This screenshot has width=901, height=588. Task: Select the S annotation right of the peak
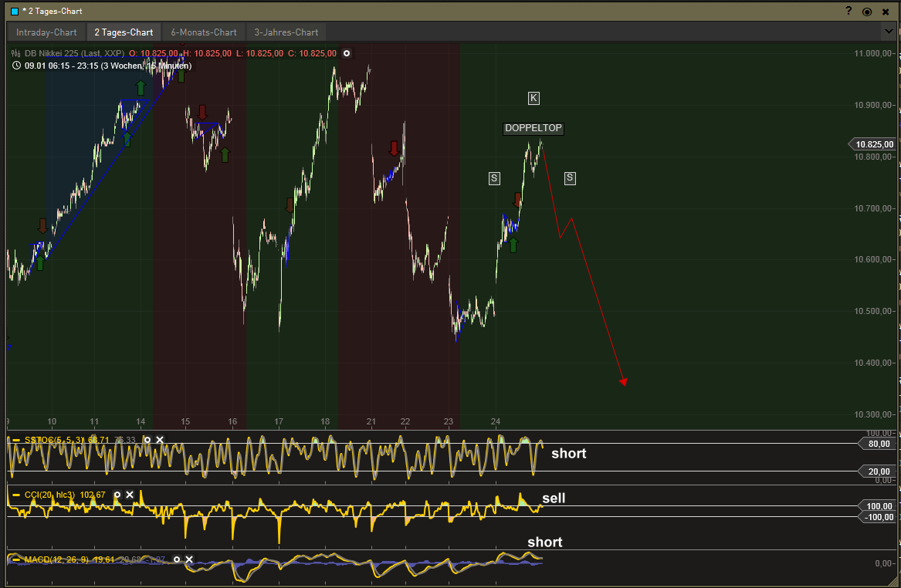[x=570, y=178]
